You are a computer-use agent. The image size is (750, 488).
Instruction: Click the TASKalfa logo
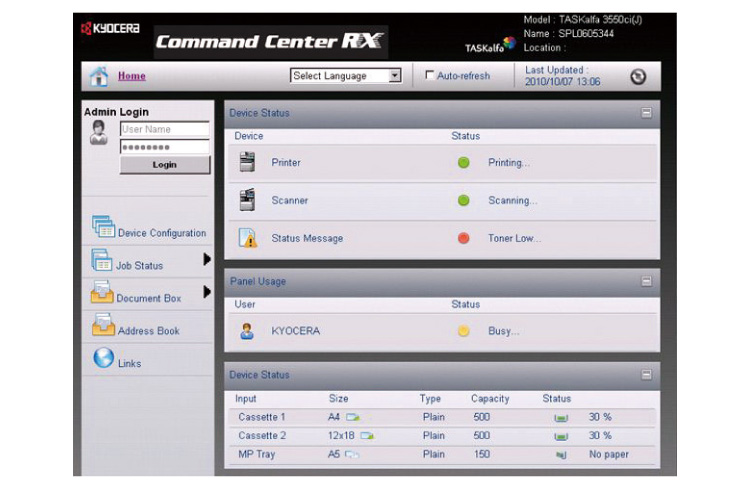pyautogui.click(x=490, y=45)
